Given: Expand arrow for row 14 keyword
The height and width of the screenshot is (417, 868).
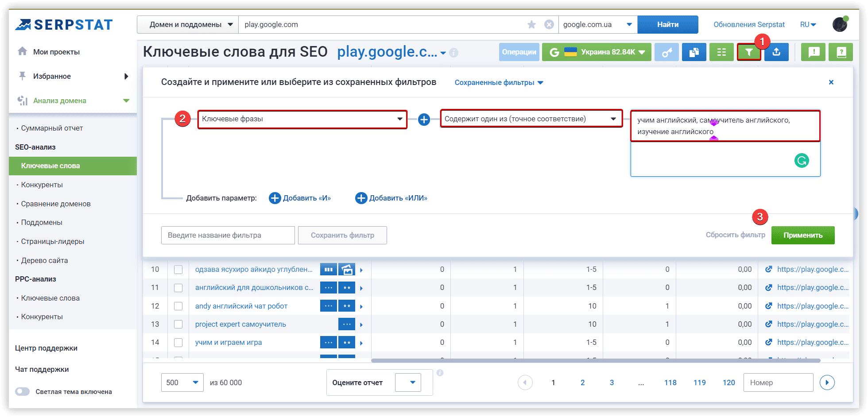Looking at the screenshot, I should click(361, 343).
